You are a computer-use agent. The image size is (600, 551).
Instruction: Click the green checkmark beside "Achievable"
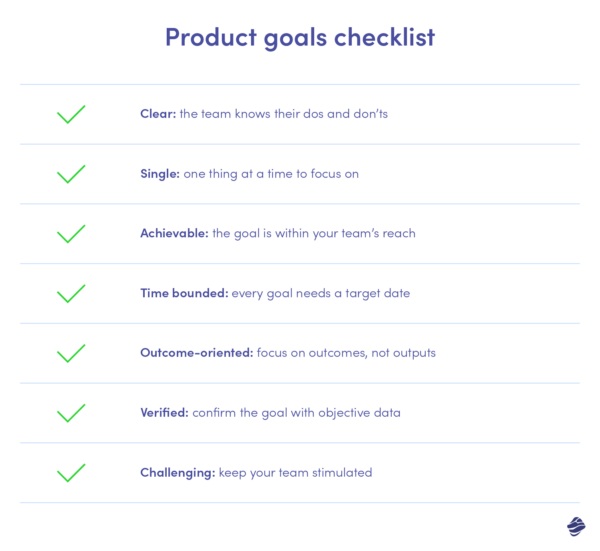71,234
